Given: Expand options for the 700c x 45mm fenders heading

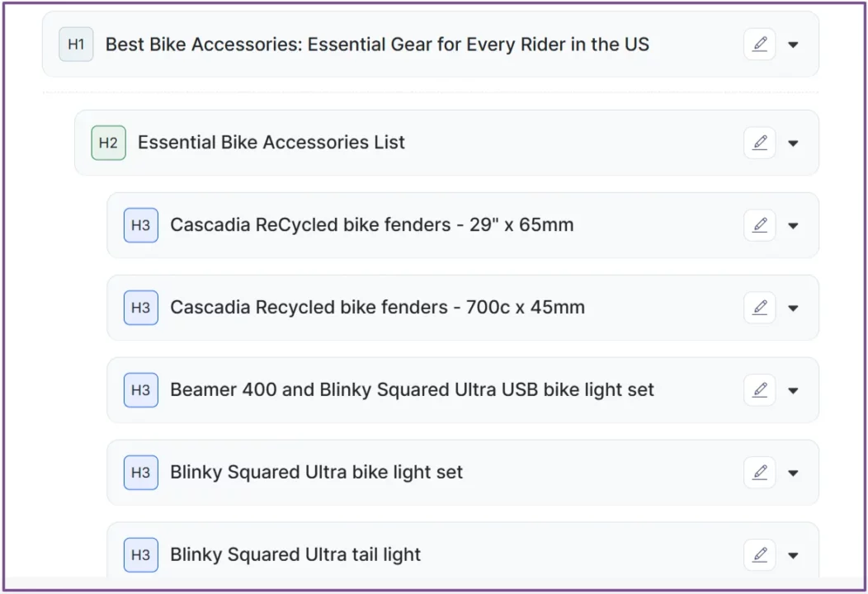Looking at the screenshot, I should pos(794,308).
